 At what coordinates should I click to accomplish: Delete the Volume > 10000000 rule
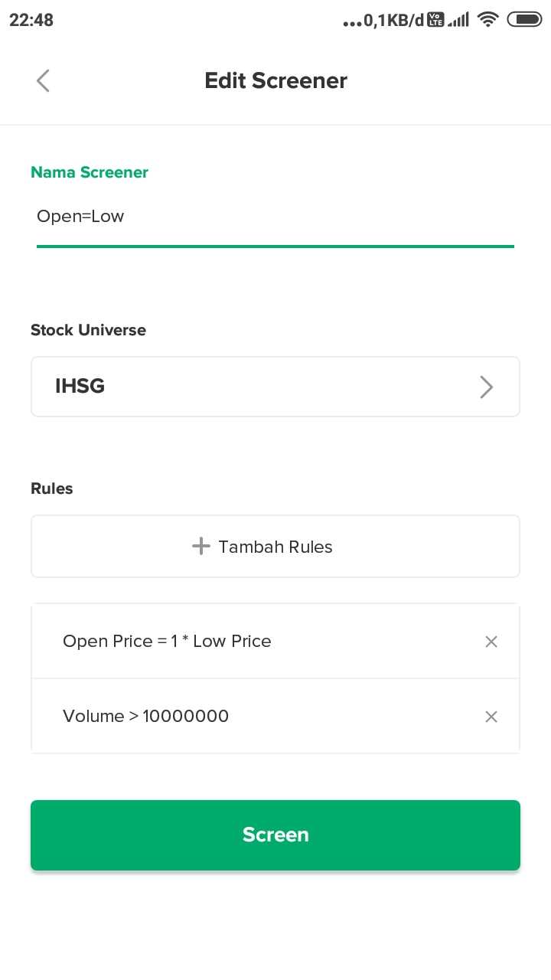point(491,717)
